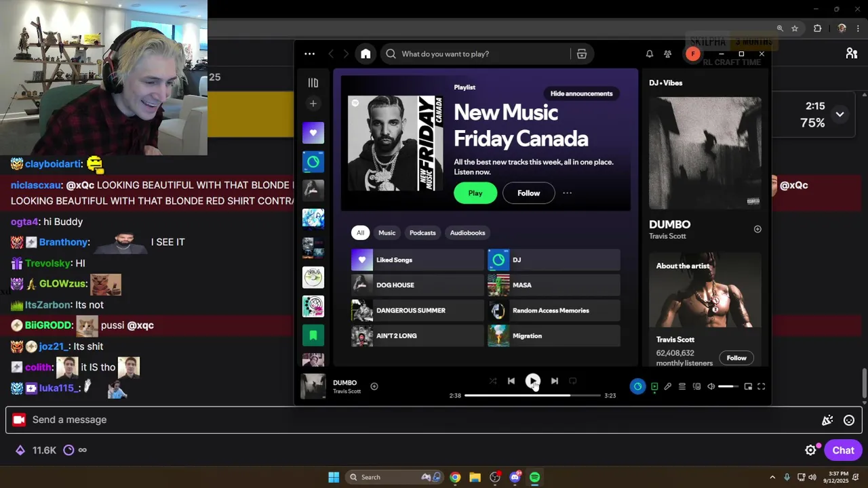The width and height of the screenshot is (868, 488).
Task: Open the Friend Activity icon
Action: [668, 54]
